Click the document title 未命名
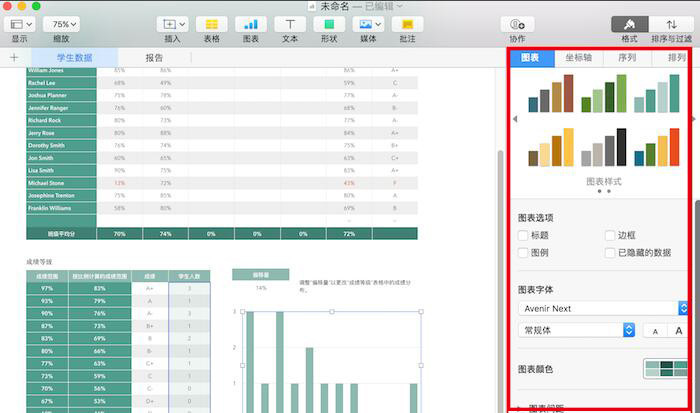Image resolution: width=700 pixels, height=413 pixels. pyautogui.click(x=334, y=6)
